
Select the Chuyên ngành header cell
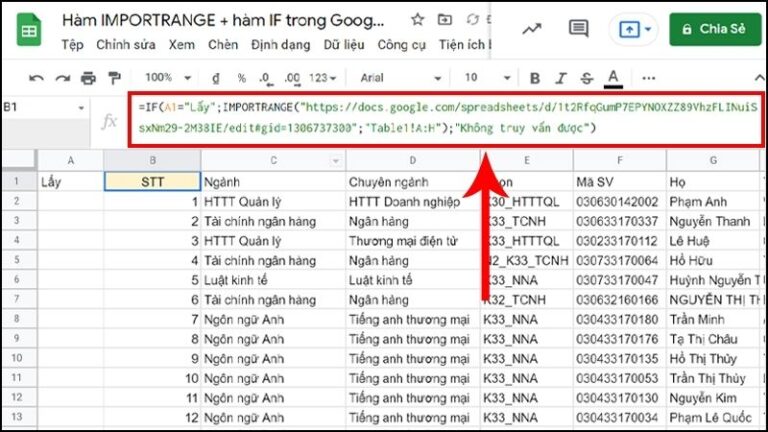[x=413, y=182]
